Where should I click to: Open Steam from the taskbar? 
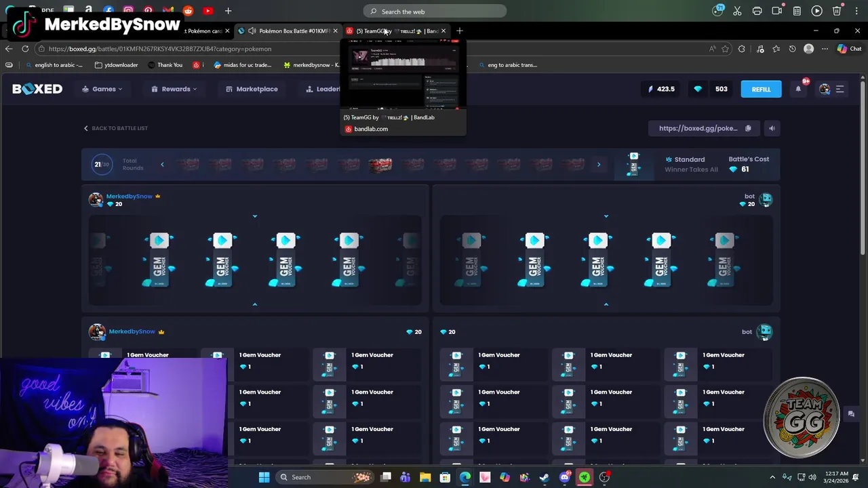(x=544, y=477)
